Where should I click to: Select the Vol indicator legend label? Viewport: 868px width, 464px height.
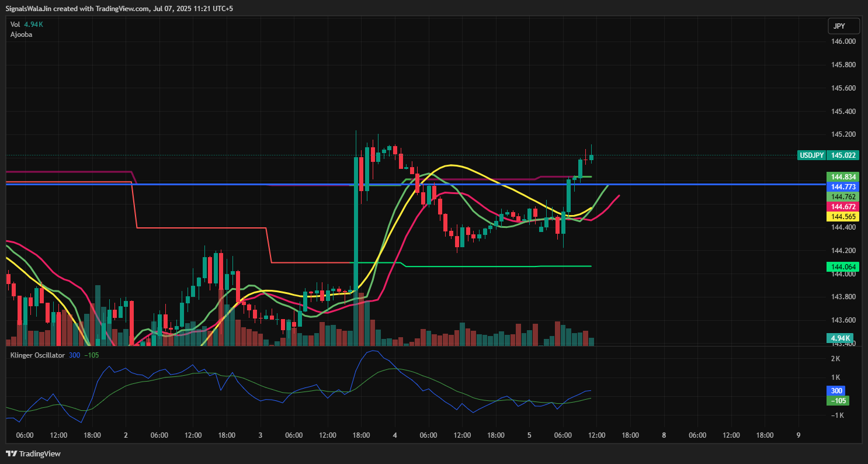click(x=15, y=25)
